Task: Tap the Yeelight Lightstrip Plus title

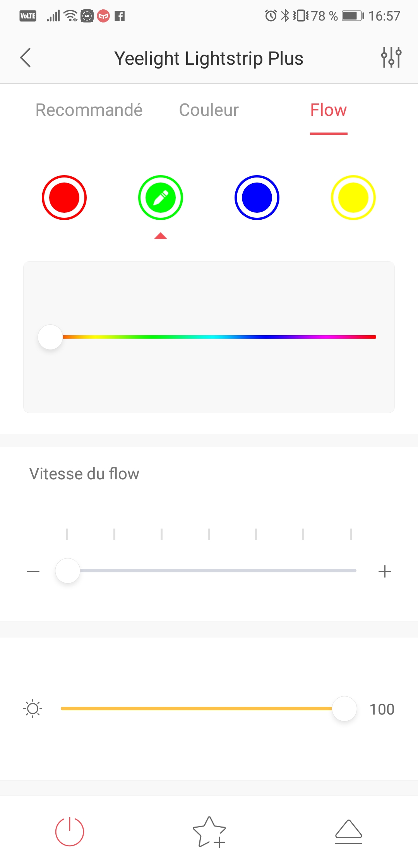Action: tap(209, 59)
